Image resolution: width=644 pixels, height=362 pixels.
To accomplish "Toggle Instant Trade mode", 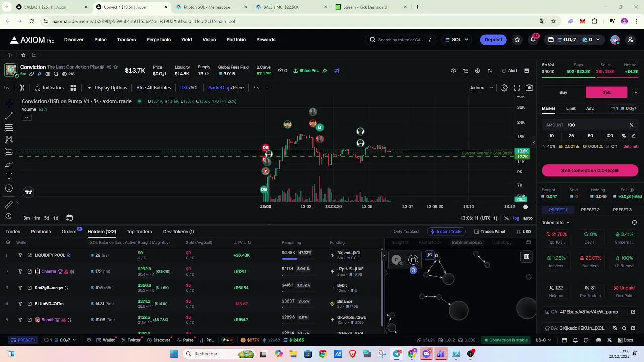I will 445,232.
